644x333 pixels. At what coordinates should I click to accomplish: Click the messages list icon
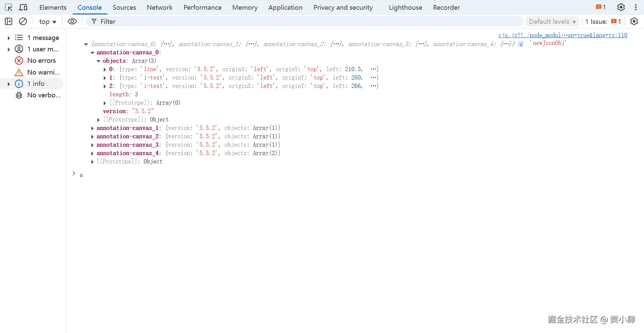pyautogui.click(x=19, y=38)
